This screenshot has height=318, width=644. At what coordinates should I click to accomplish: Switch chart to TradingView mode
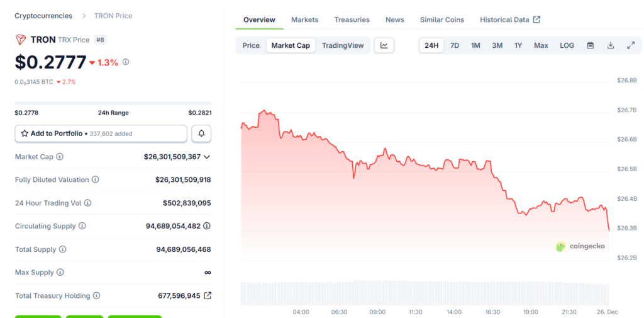click(343, 45)
